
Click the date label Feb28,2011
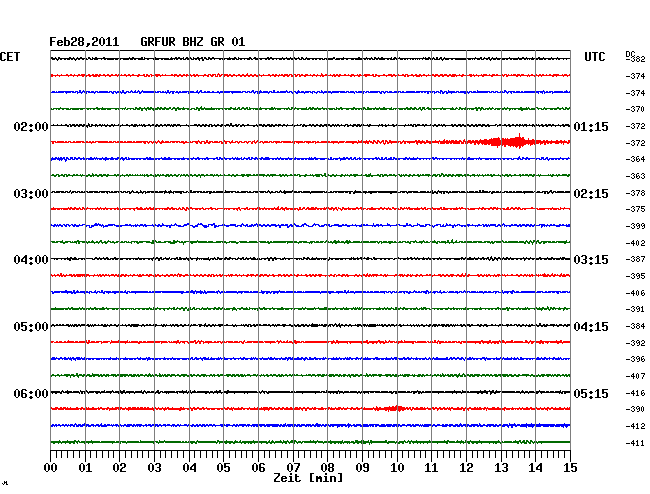pos(84,42)
